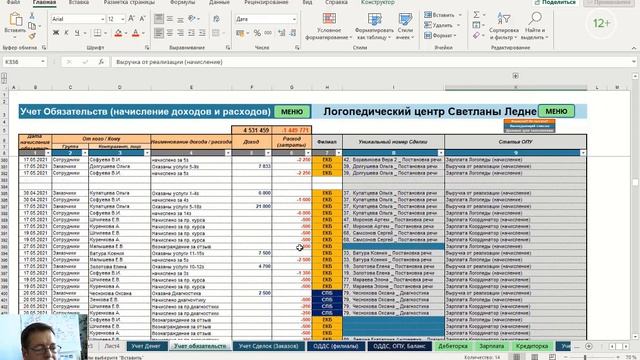Open fill color dropdown arrow
This screenshot has width=640, height=360.
pyautogui.click(x=126, y=33)
